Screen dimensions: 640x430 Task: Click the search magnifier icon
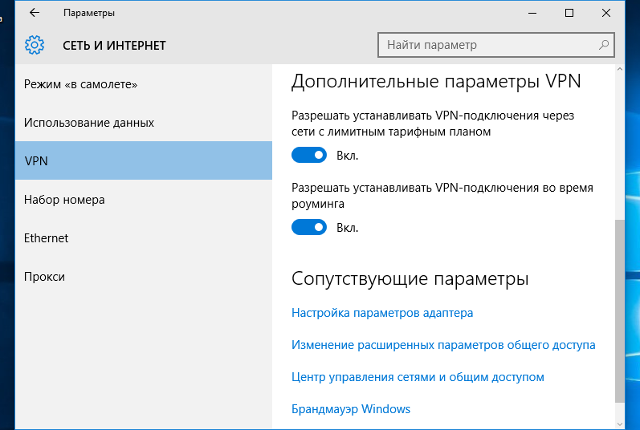[x=604, y=45]
